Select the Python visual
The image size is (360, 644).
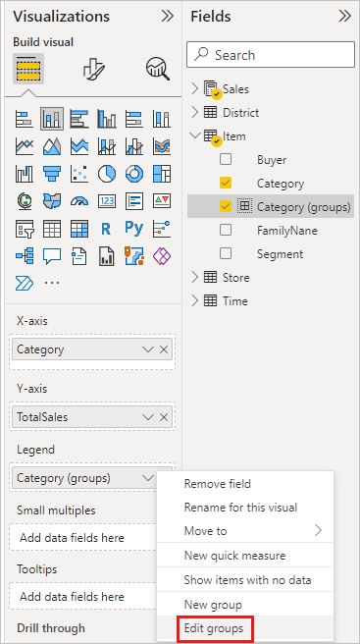pos(134,228)
